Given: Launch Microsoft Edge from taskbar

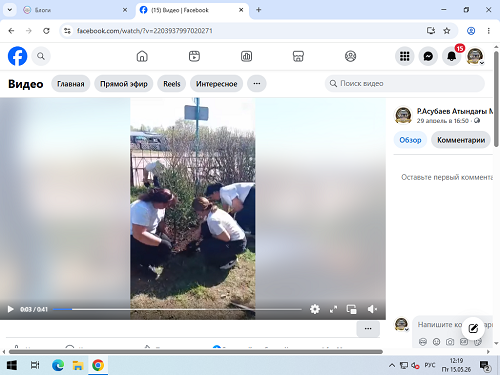Looking at the screenshot, I should pos(58,365).
